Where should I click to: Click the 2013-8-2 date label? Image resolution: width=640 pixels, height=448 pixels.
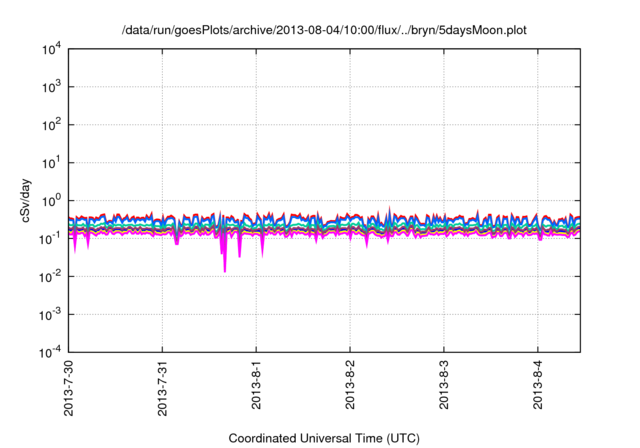350,384
